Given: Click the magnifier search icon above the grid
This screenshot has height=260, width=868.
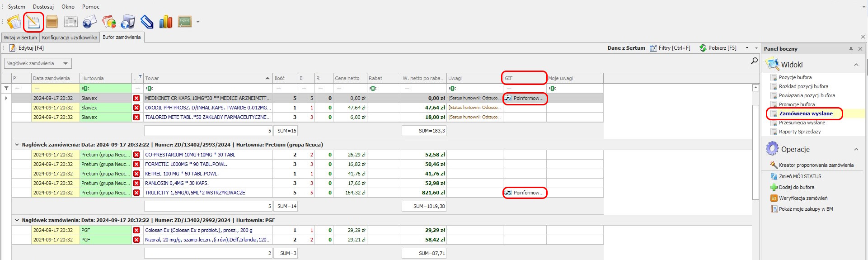Looking at the screenshot, I should [x=754, y=61].
